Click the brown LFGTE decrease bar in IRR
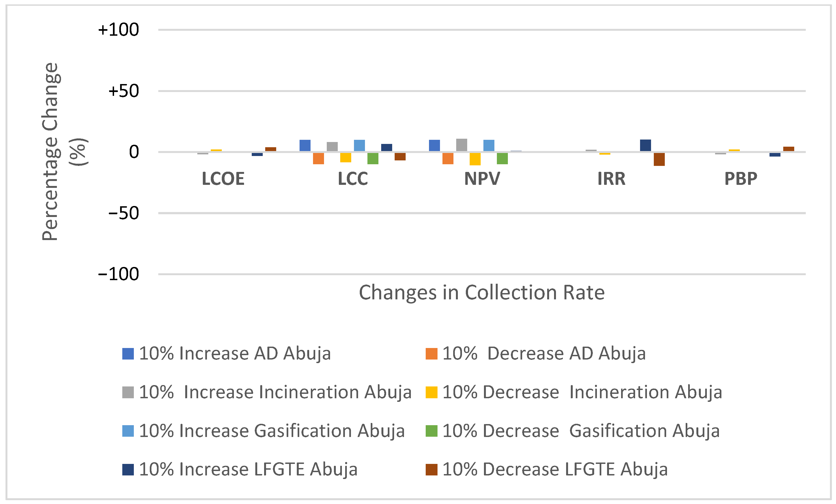Viewport: 836px width, 504px height. pyautogui.click(x=659, y=159)
